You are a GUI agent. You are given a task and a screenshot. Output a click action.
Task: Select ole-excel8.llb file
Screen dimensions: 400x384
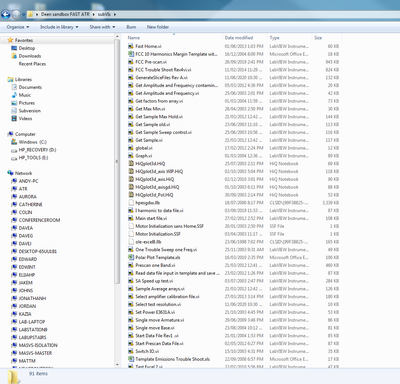point(148,242)
